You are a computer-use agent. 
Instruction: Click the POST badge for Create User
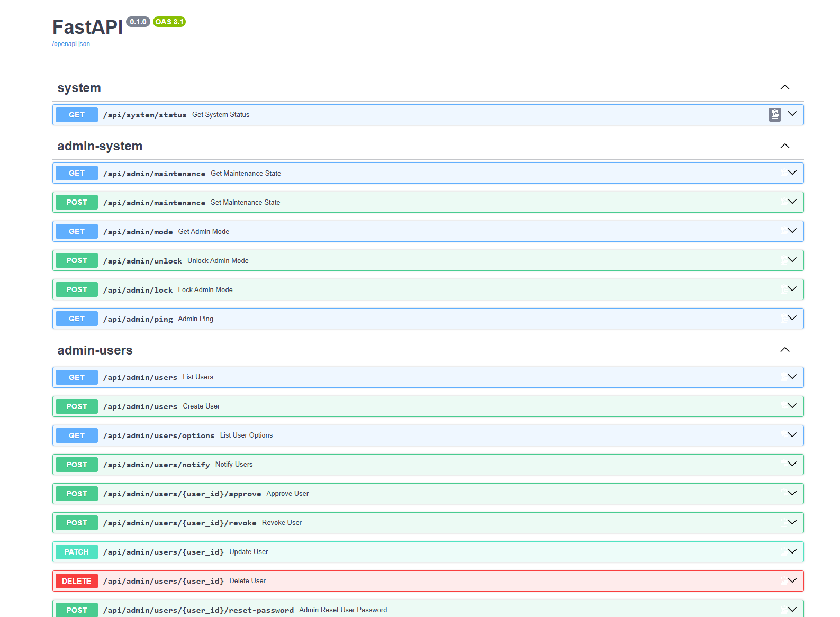click(77, 406)
